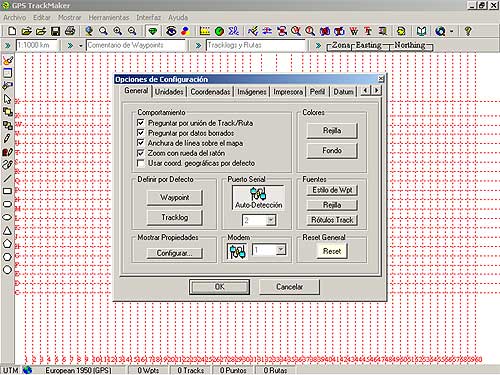Open the Herramientas menu

coord(109,17)
